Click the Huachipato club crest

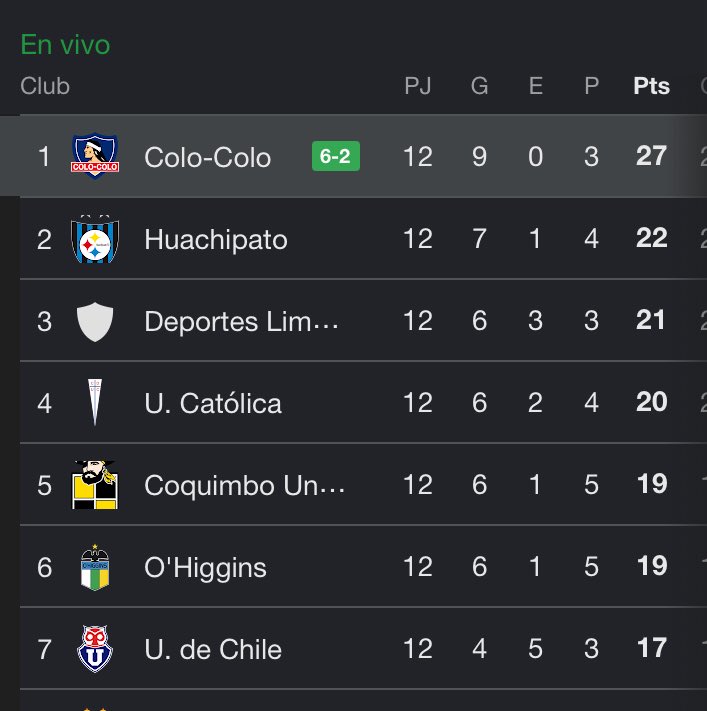point(95,239)
